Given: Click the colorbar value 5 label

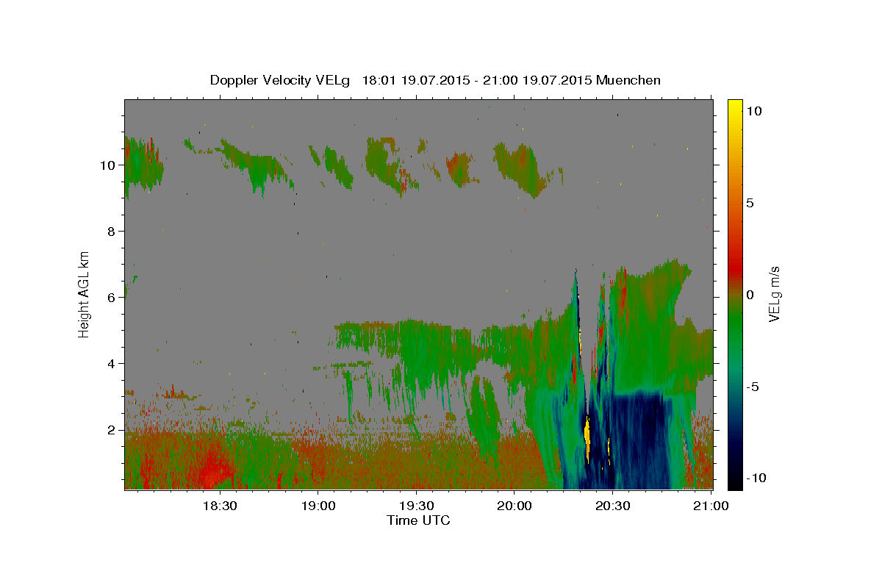Looking at the screenshot, I should (x=750, y=202).
